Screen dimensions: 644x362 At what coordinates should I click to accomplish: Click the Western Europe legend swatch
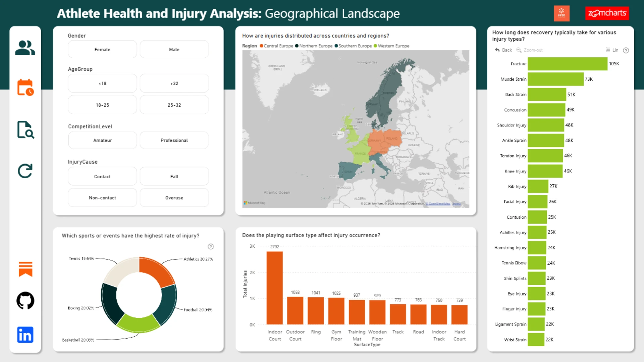point(375,46)
